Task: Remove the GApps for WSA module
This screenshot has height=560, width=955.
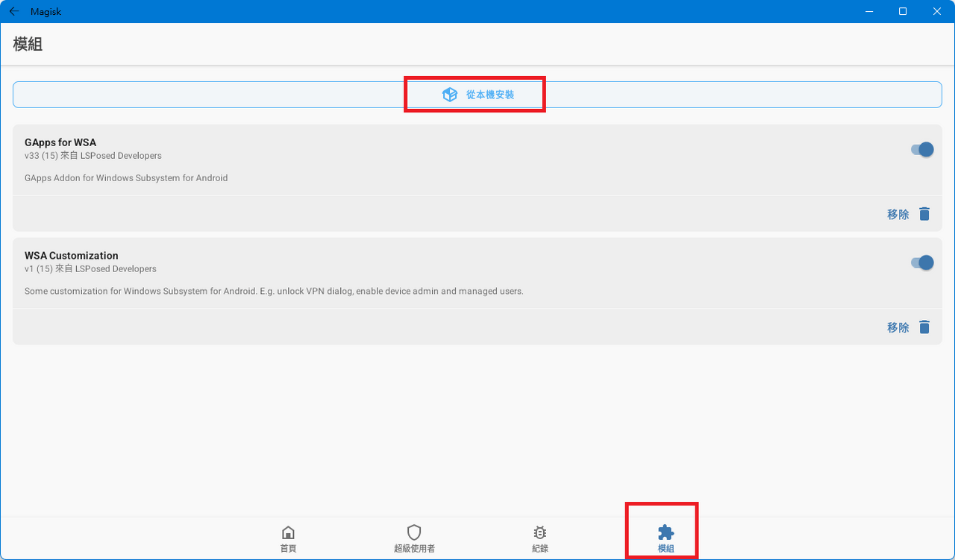Action: pyautogui.click(x=909, y=214)
